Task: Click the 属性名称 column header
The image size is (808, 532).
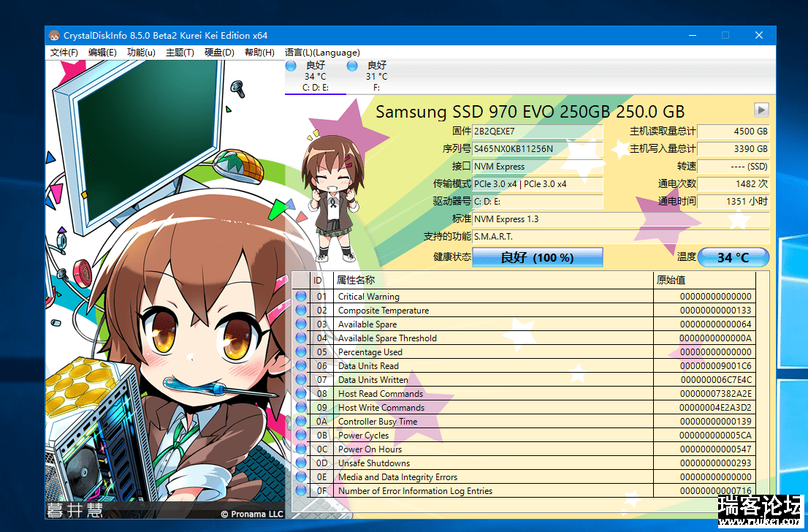Action: coord(493,281)
